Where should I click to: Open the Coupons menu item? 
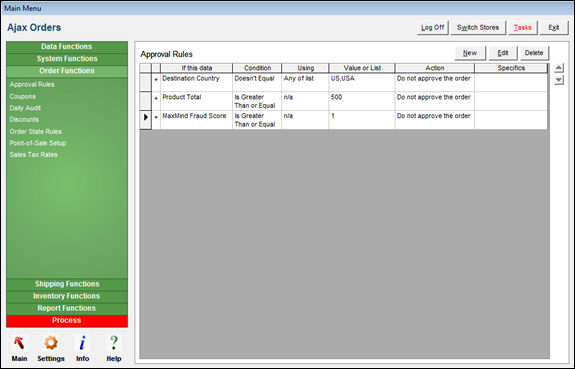click(23, 96)
